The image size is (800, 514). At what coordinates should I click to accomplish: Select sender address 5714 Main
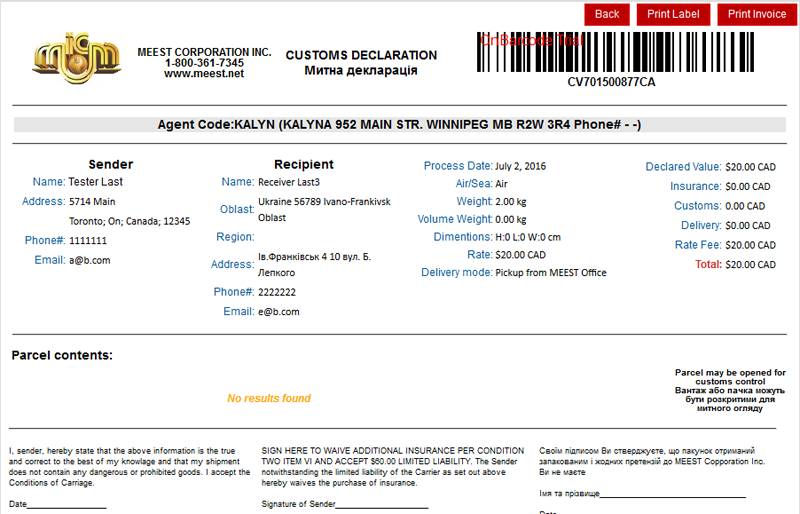[92, 202]
